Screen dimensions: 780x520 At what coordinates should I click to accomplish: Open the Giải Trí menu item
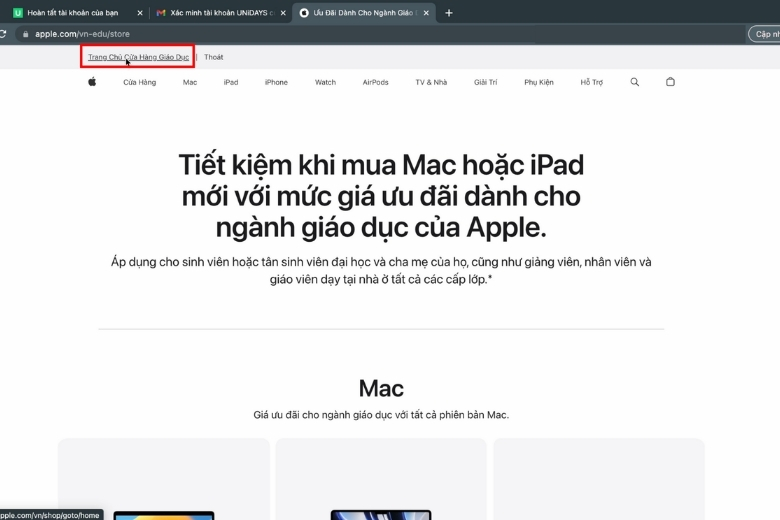pos(486,82)
